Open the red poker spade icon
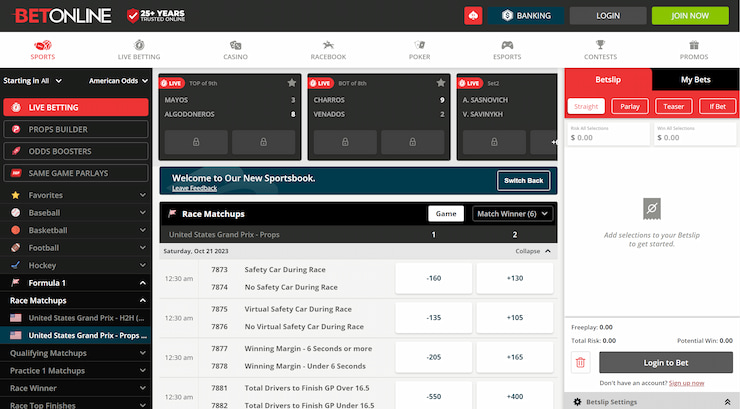The width and height of the screenshot is (740, 409). click(473, 16)
